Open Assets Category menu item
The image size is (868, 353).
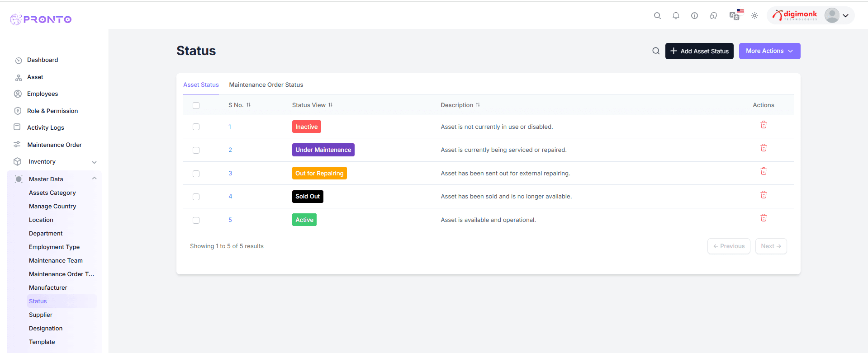pos(52,193)
